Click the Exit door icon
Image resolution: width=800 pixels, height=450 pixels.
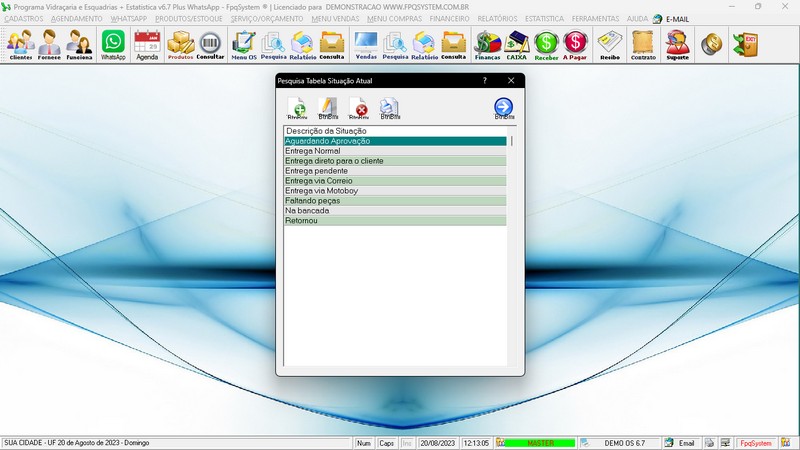pos(745,45)
